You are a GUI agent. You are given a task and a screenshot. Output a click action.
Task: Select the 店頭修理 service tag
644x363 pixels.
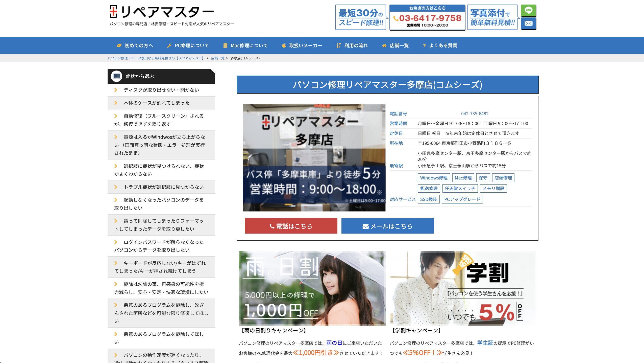pyautogui.click(x=503, y=178)
